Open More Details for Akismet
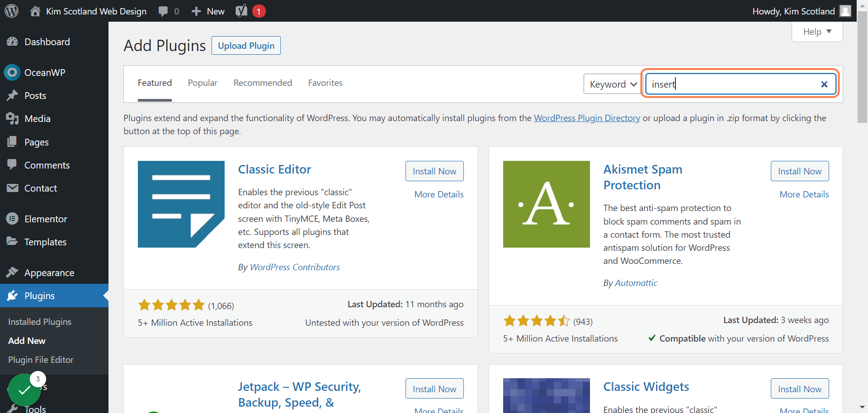Viewport: 868px width, 413px height. click(804, 194)
